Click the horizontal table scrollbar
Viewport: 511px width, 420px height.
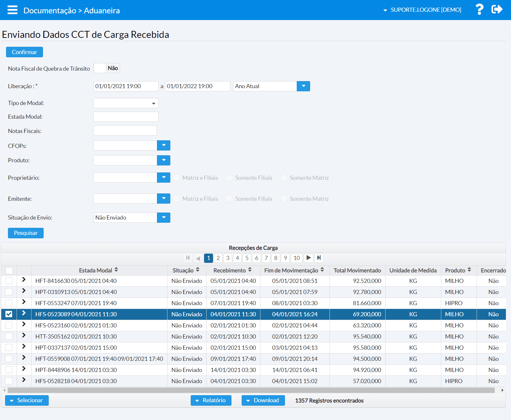[251, 390]
